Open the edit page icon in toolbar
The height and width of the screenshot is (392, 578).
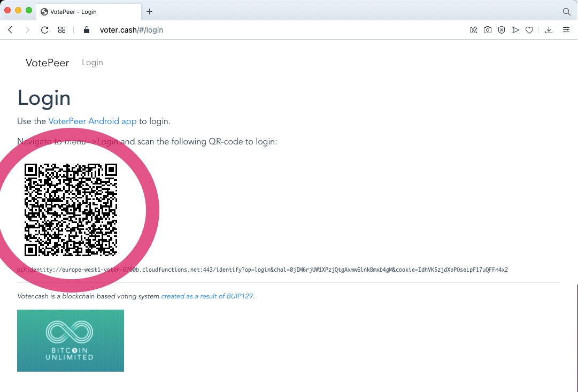(474, 30)
